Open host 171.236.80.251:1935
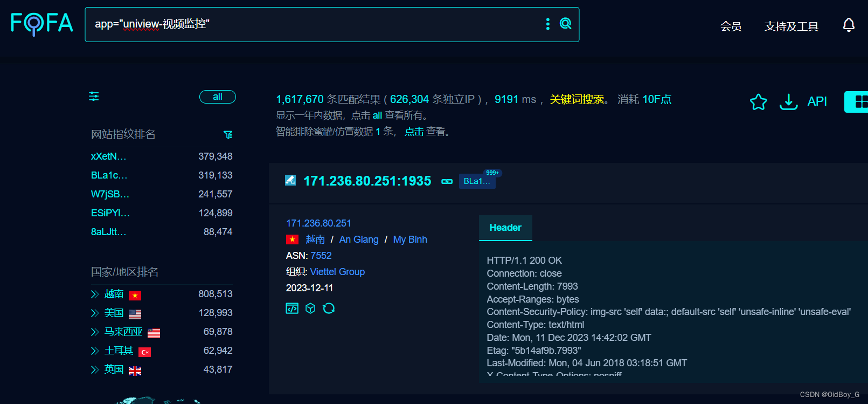868x404 pixels. point(367,181)
